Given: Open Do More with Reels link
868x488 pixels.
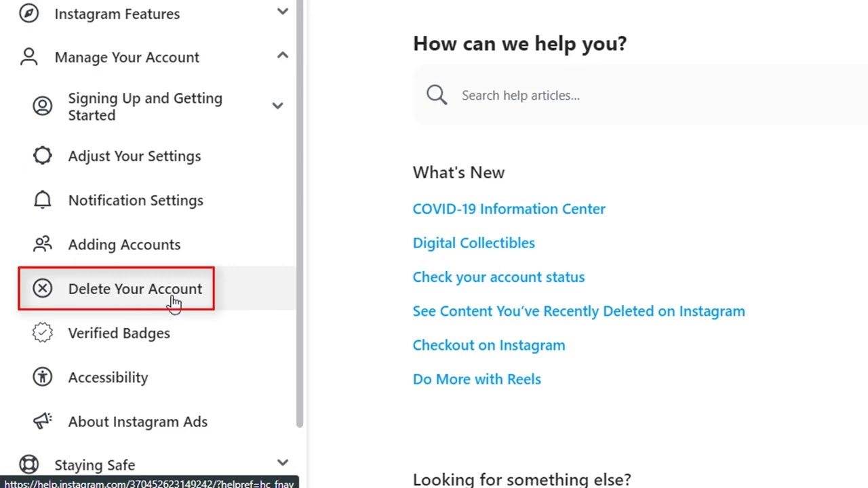Looking at the screenshot, I should 477,379.
